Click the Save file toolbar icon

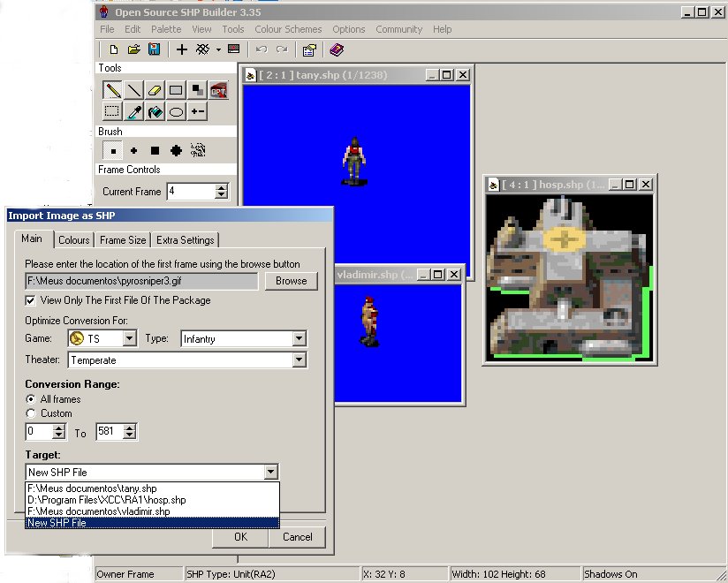pyautogui.click(x=154, y=49)
